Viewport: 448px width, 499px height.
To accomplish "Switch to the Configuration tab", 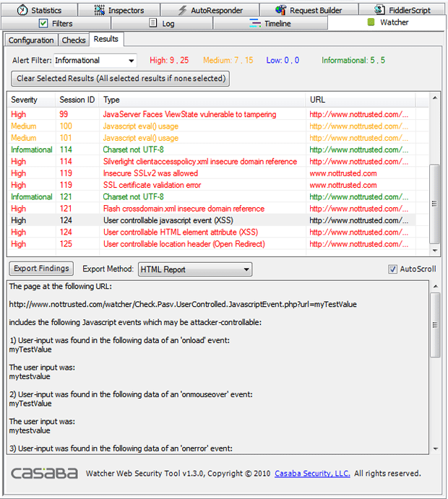I will pyautogui.click(x=31, y=40).
